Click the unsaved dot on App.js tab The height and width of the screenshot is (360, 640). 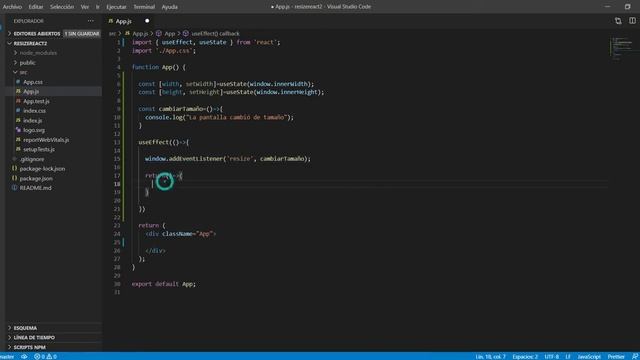[147, 21]
